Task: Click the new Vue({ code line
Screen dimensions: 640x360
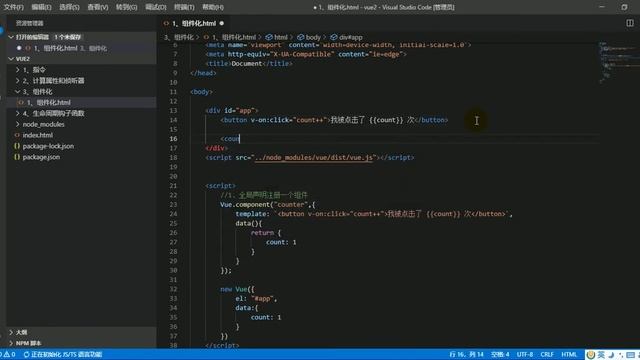Action: pyautogui.click(x=237, y=289)
